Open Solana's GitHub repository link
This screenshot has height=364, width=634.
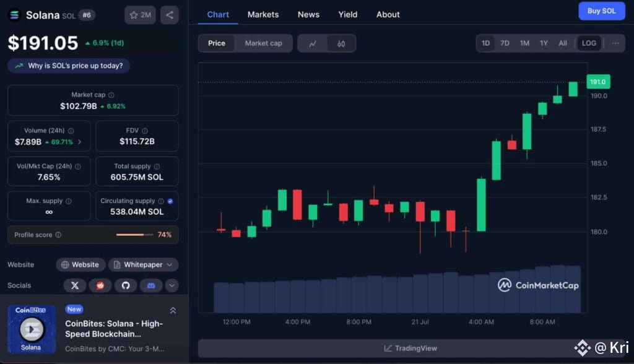(x=126, y=285)
